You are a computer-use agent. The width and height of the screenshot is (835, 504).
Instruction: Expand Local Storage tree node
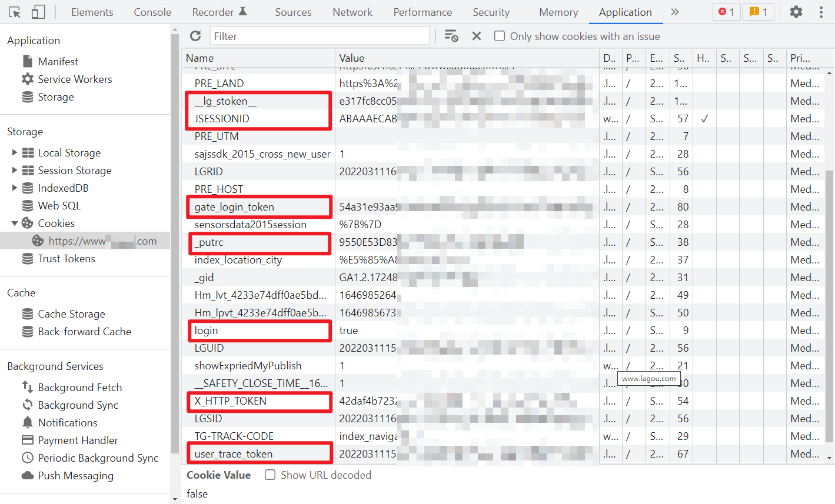pyautogui.click(x=14, y=152)
